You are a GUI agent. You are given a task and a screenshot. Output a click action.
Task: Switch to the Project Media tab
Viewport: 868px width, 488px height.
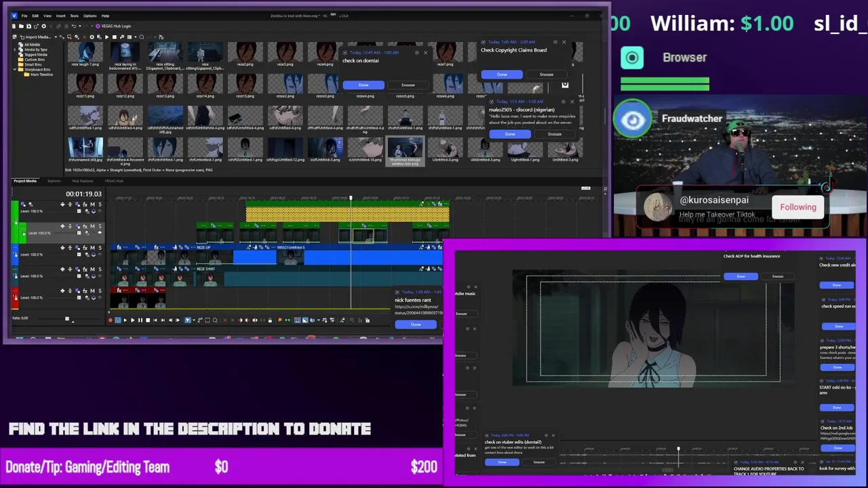25,181
